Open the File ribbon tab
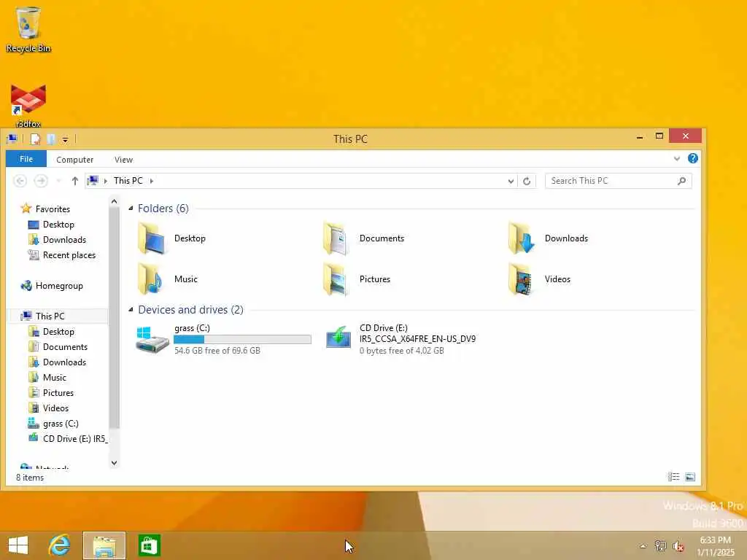Viewport: 747px width, 560px height. (x=26, y=159)
